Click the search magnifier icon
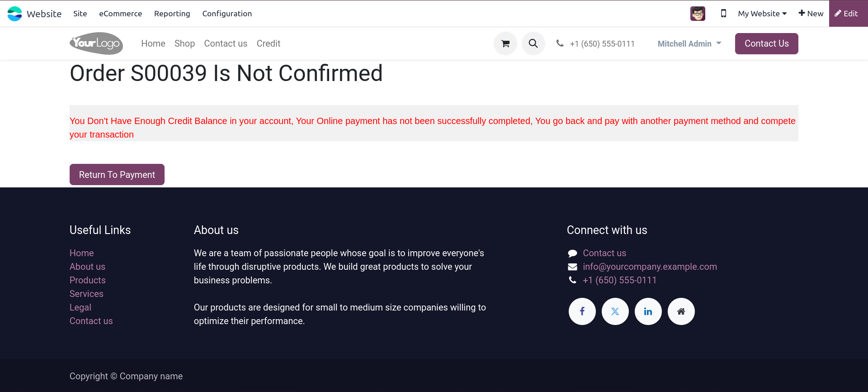This screenshot has width=868, height=392. 533,43
